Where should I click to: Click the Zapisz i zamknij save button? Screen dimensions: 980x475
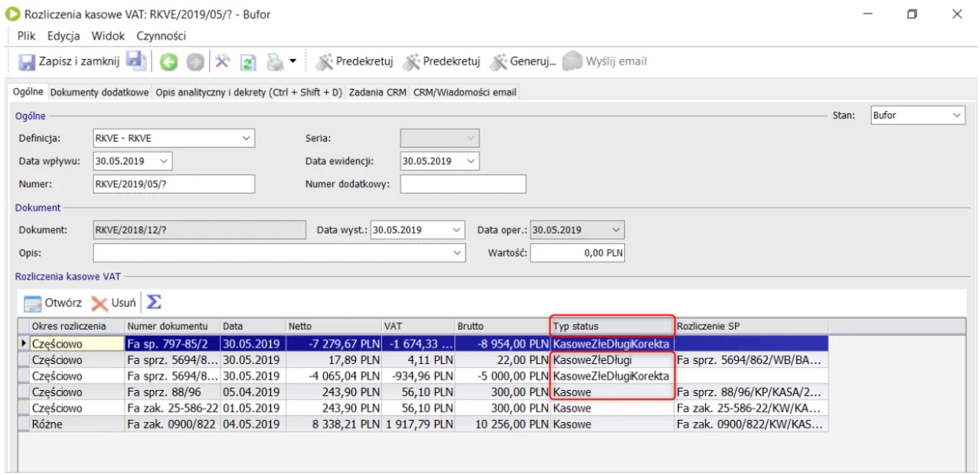coord(69,61)
